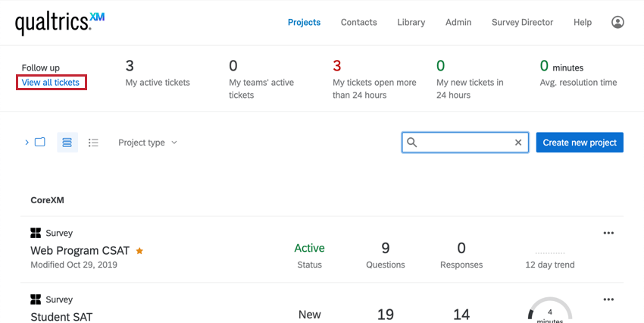Click the Qualtrics XM logo

point(60,24)
